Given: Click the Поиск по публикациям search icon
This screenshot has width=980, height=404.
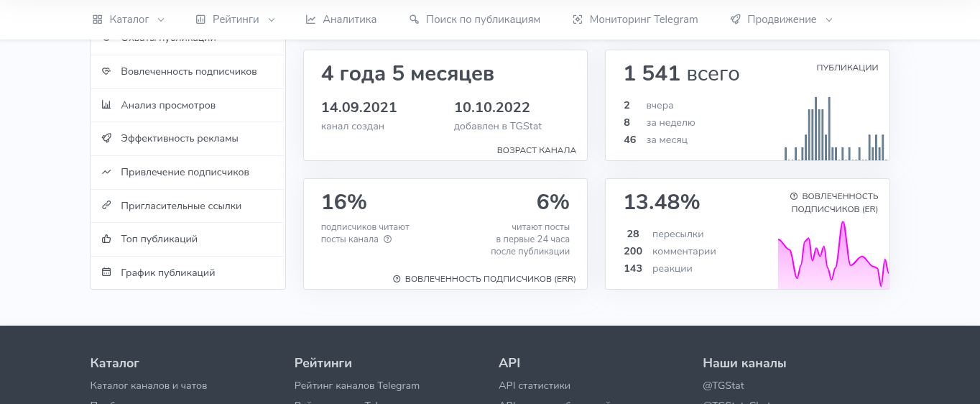Looking at the screenshot, I should (414, 19).
